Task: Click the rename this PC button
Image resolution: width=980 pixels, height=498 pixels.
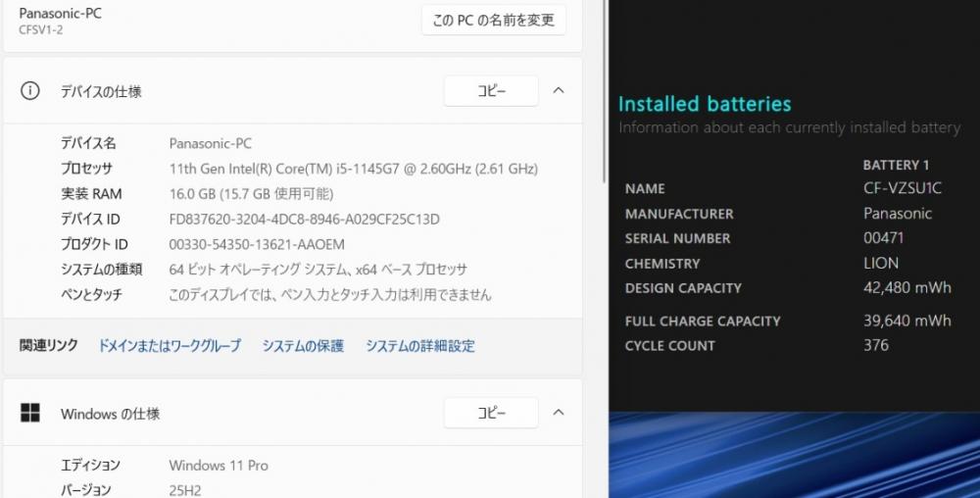Action: pyautogui.click(x=494, y=20)
